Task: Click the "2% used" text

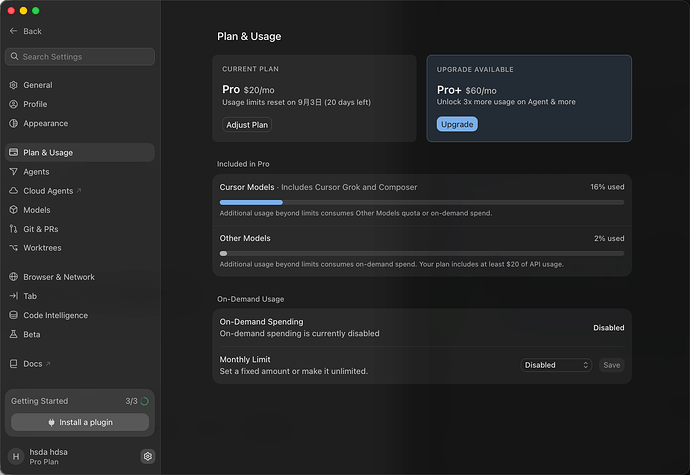Action: pyautogui.click(x=609, y=238)
